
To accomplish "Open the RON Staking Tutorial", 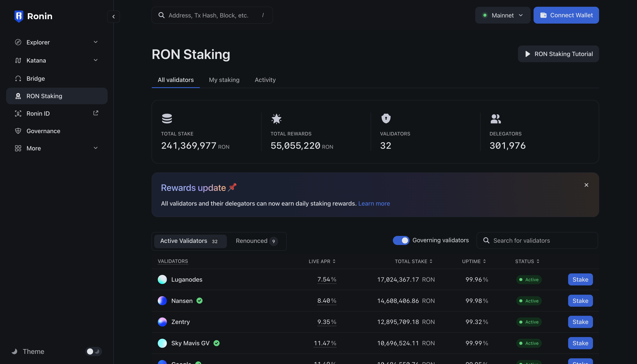I will tap(558, 54).
